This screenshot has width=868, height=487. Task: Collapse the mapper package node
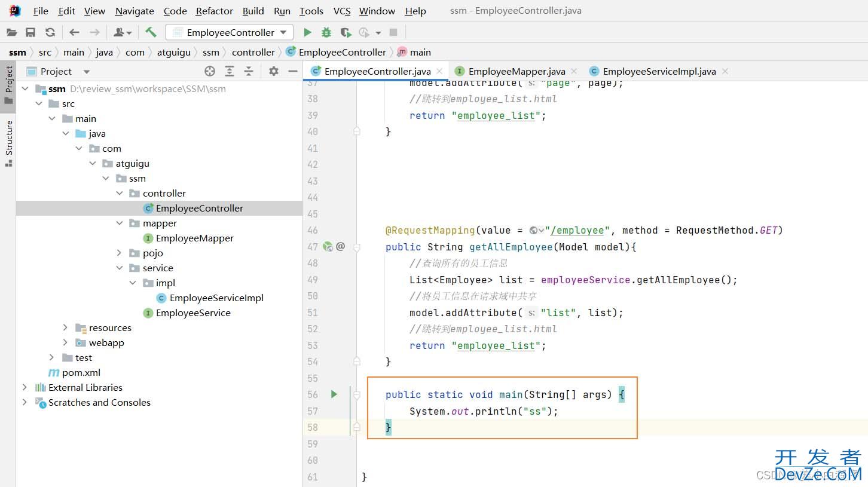point(120,223)
